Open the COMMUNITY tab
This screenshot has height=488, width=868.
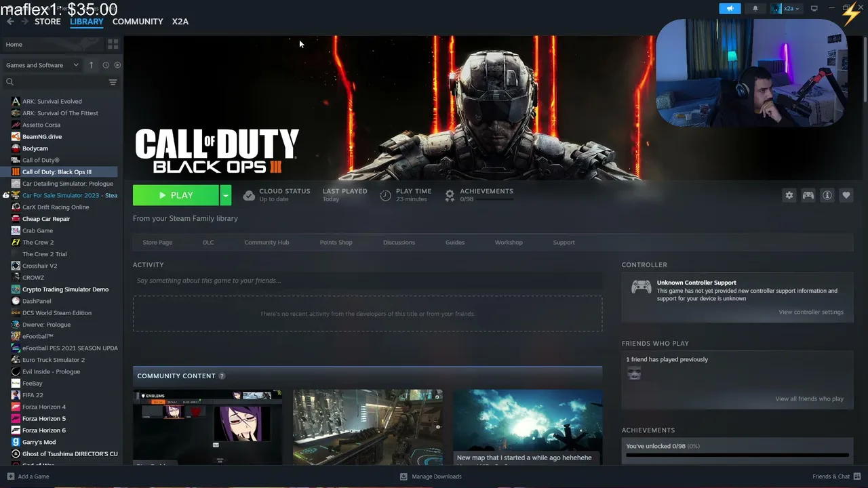pyautogui.click(x=138, y=22)
